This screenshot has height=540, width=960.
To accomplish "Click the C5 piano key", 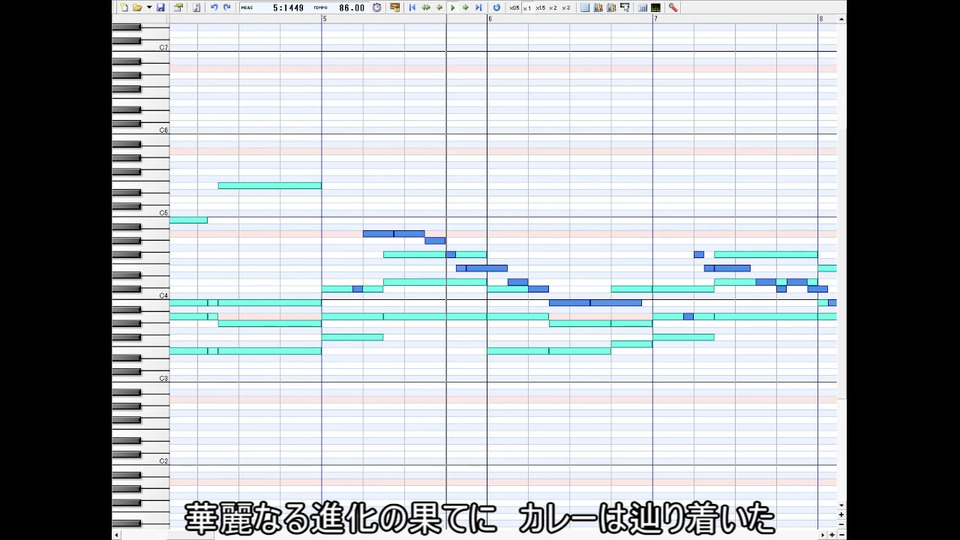I will tap(141, 213).
